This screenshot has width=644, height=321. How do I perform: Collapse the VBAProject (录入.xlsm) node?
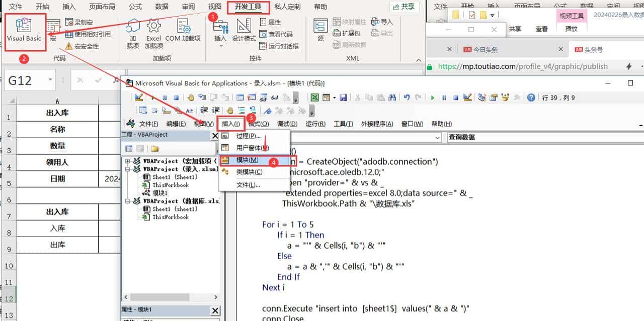tap(128, 169)
